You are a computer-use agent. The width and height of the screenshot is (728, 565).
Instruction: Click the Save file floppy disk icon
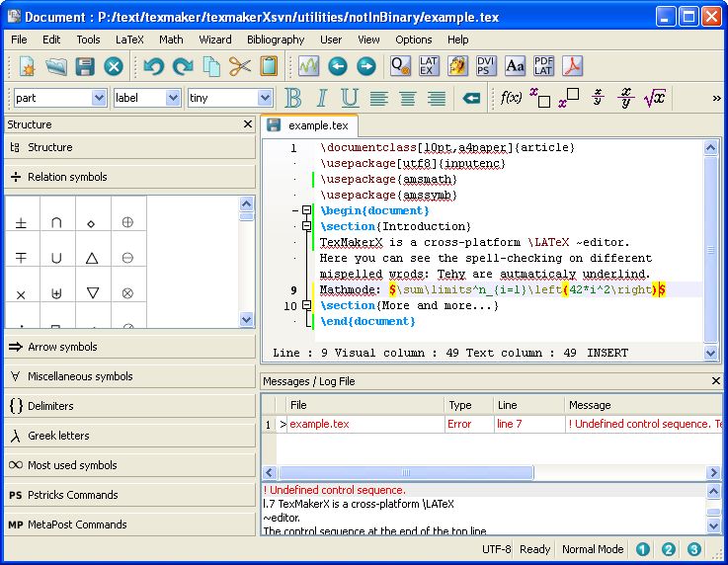[x=85, y=66]
